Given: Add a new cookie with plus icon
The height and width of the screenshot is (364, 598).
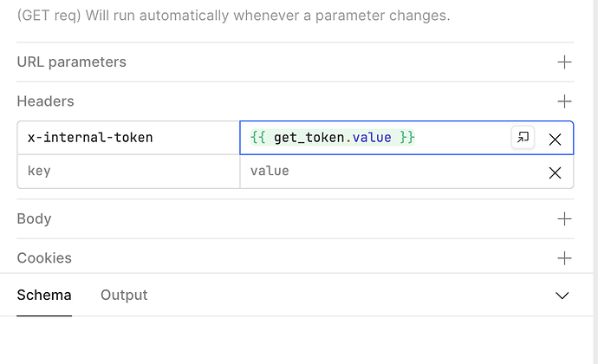Looking at the screenshot, I should tap(564, 258).
